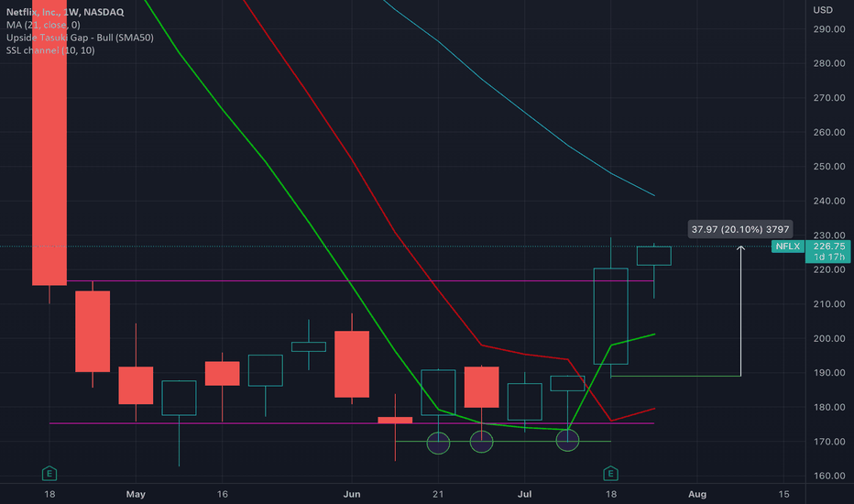Select the large red candle at April 18
This screenshot has width=854, height=504.
click(49, 142)
